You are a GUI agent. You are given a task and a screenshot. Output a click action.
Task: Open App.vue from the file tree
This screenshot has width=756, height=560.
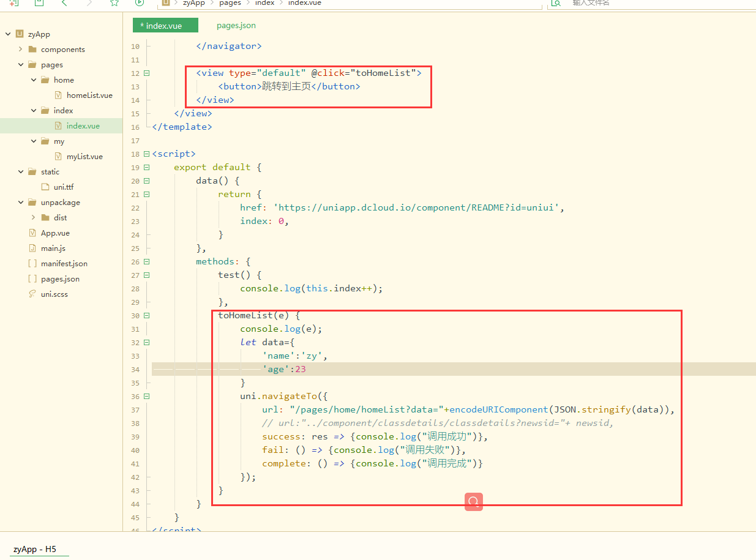[55, 233]
